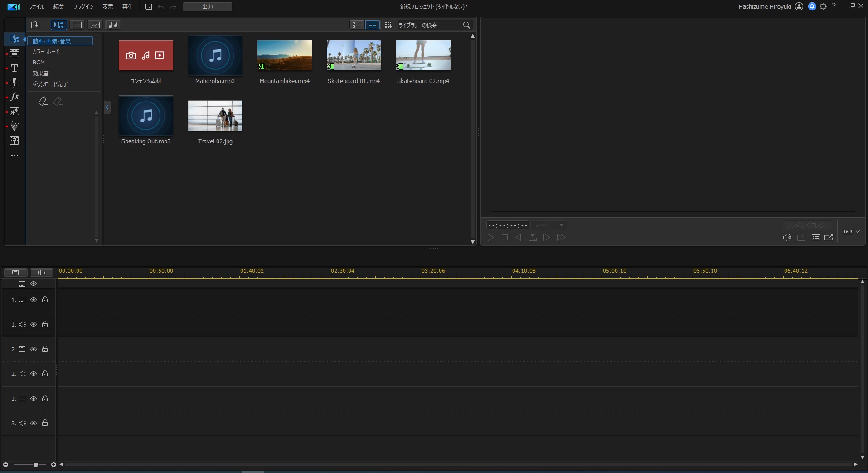This screenshot has width=868, height=473.
Task: Collapse the explorer panel arrow
Action: [x=107, y=107]
